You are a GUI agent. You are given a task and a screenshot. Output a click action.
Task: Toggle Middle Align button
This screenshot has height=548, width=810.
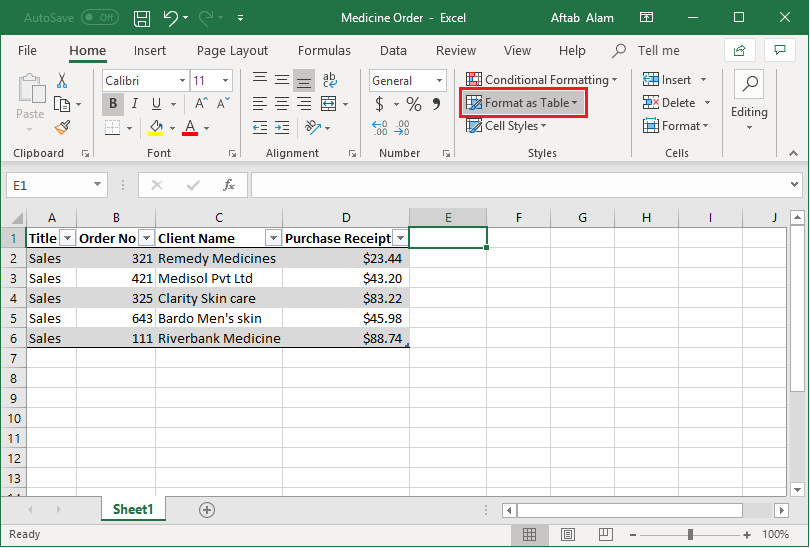point(282,80)
